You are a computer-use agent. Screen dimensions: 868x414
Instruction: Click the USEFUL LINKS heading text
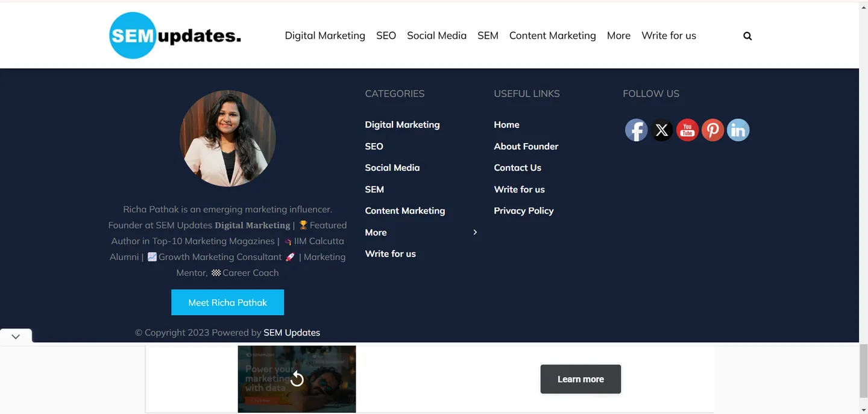tap(527, 94)
